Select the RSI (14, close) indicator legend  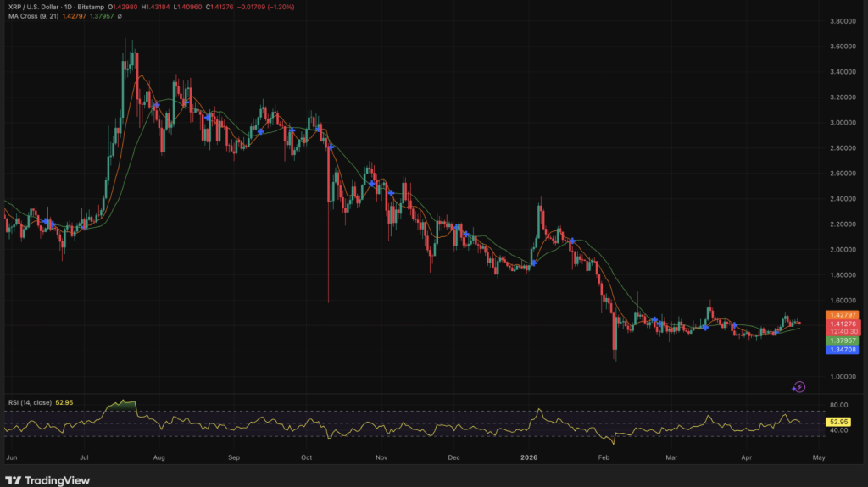(30, 402)
